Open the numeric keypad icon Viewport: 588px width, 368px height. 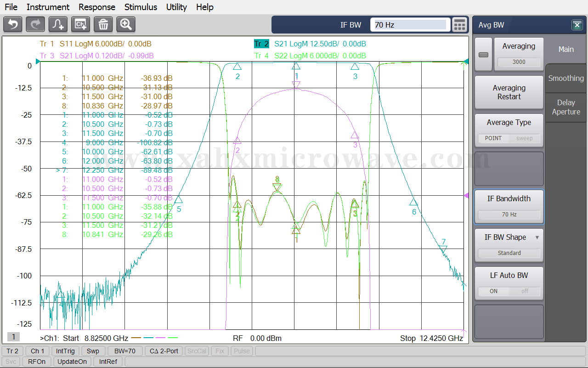point(459,25)
